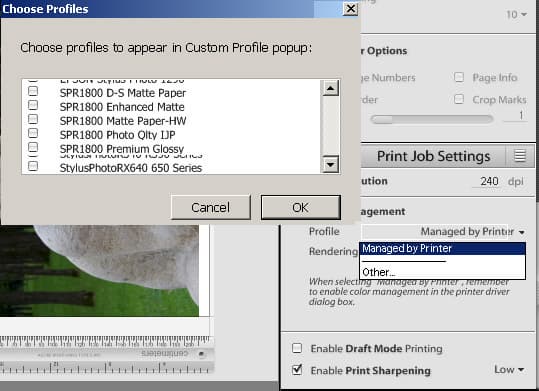Select SPR1800 D-S Matte Paper profile name
Viewport: 539px width, 391px height.
click(x=123, y=93)
